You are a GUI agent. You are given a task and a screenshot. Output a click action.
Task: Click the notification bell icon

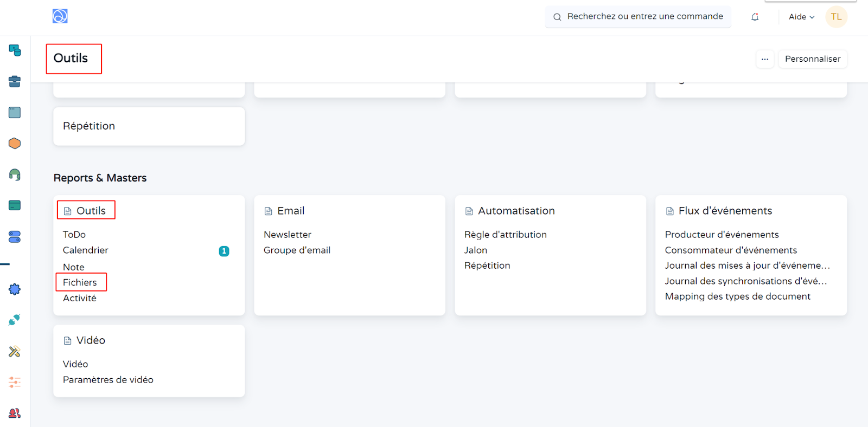755,17
